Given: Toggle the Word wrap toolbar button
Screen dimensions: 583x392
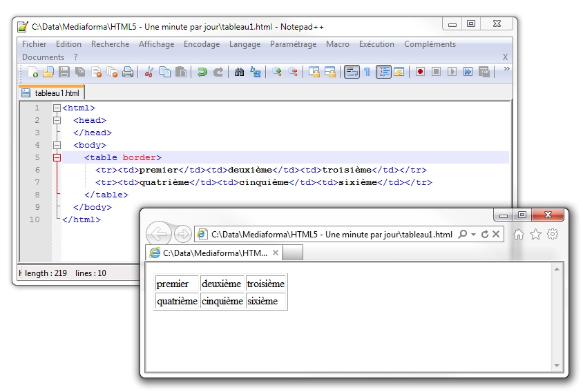Looking at the screenshot, I should point(352,72).
